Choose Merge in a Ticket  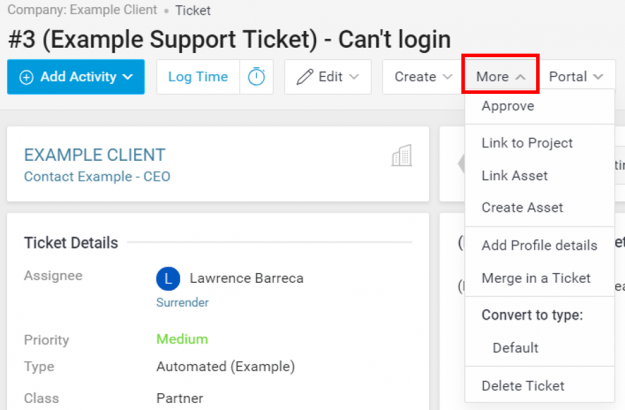click(x=536, y=278)
